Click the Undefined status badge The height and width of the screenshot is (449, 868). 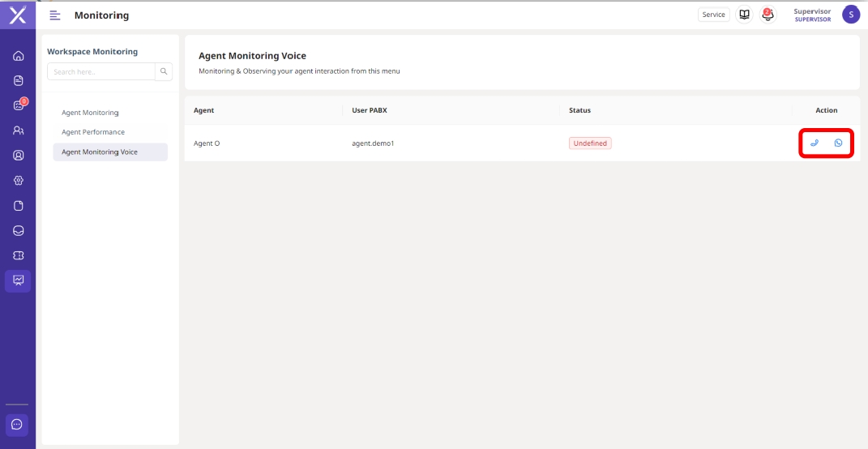point(590,143)
